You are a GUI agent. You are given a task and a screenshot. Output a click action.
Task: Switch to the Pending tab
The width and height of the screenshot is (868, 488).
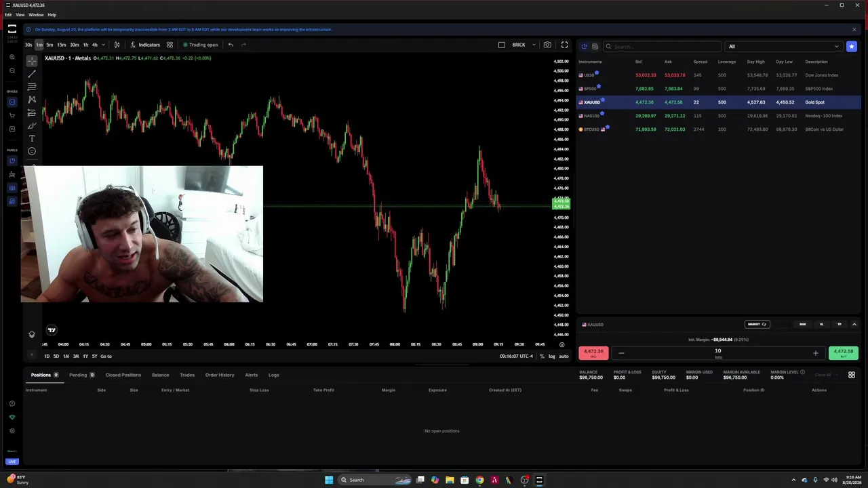tap(81, 375)
